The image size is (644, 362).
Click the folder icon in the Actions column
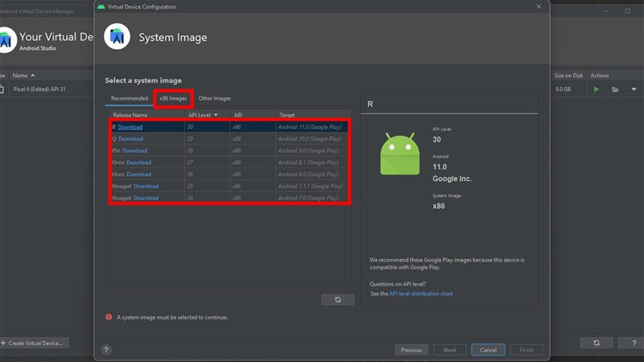pos(615,89)
